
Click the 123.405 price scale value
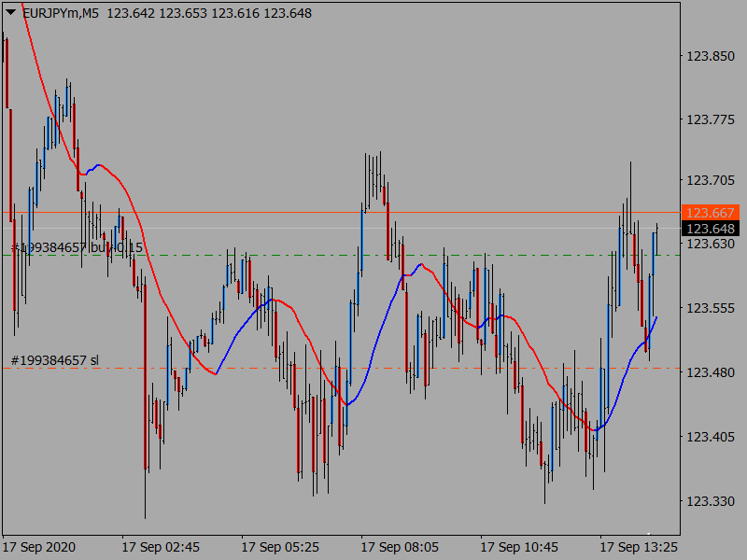(711, 437)
